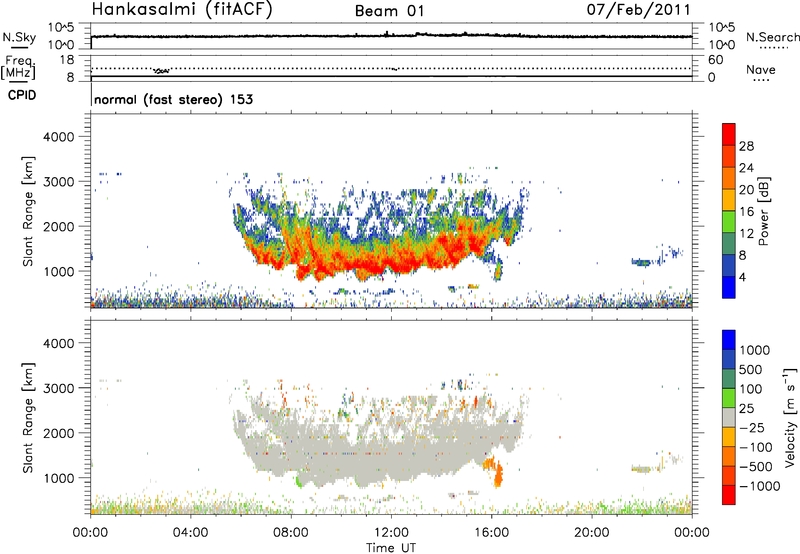The height and width of the screenshot is (554, 800).
Task: Click the 'CPID' label
Action: coord(22,95)
